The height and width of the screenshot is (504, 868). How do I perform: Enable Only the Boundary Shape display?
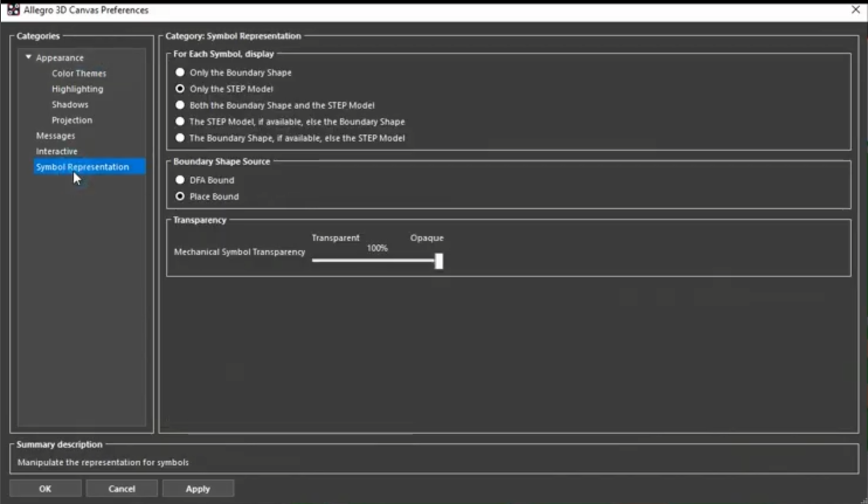click(180, 73)
